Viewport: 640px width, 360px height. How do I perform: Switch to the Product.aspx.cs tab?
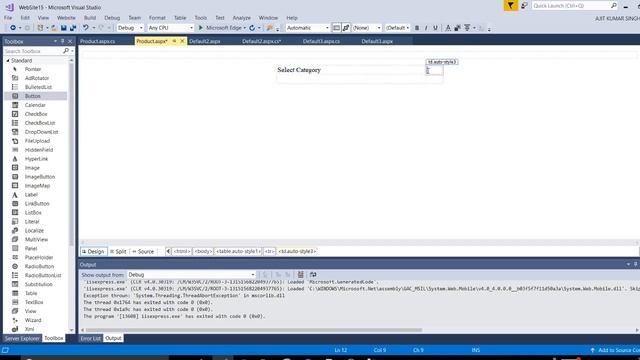pyautogui.click(x=98, y=41)
